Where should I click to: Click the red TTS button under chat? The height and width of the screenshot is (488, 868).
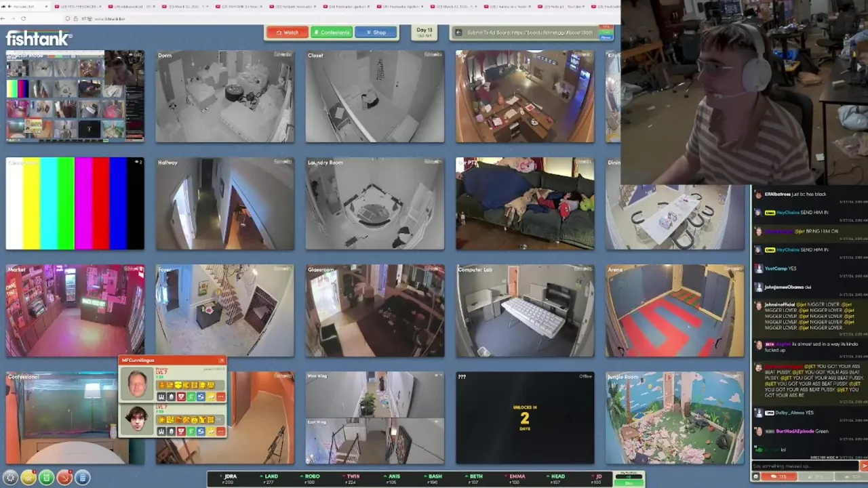point(779,477)
